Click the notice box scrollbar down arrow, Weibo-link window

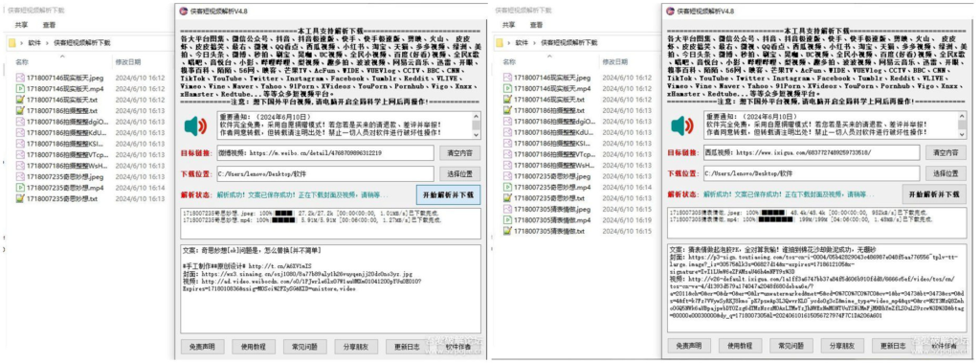coord(477,134)
